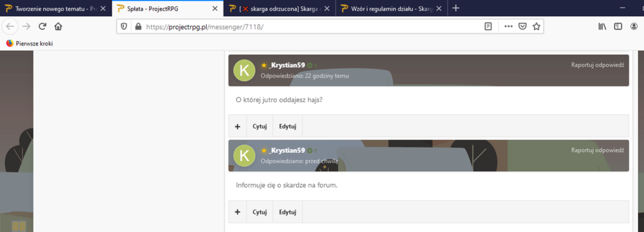644x232 pixels.
Task: Open _Krystian59 avatar in przed chwilą post
Action: click(x=244, y=156)
